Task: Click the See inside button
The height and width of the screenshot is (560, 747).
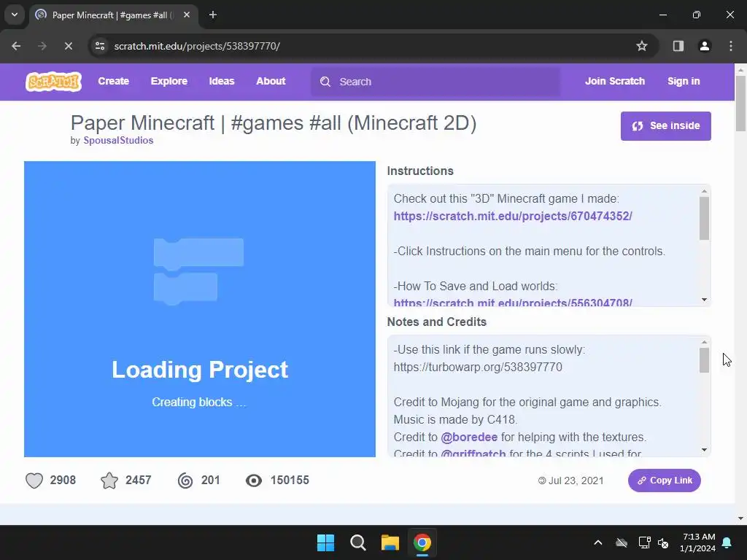Action: [x=665, y=126]
